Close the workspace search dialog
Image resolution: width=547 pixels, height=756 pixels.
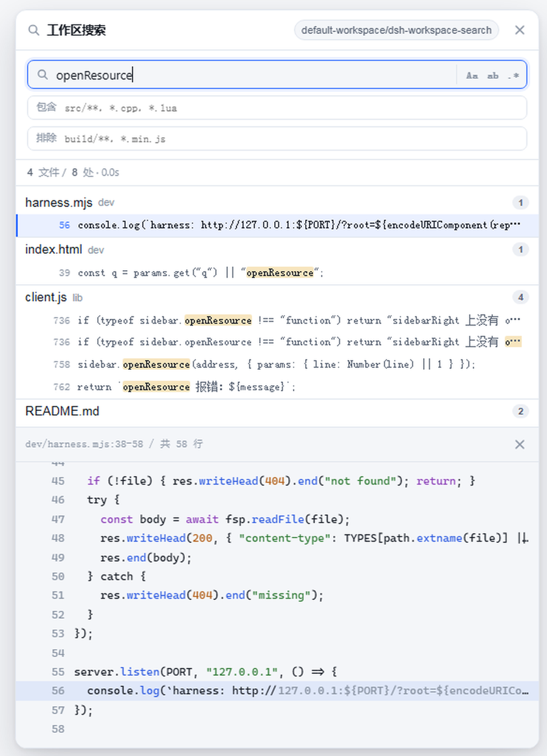[x=520, y=30]
